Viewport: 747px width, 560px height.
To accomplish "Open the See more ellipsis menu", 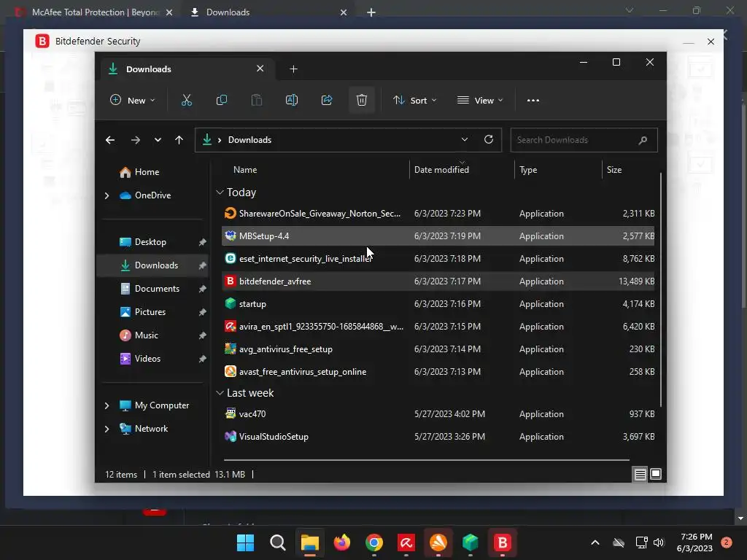I will pos(533,101).
